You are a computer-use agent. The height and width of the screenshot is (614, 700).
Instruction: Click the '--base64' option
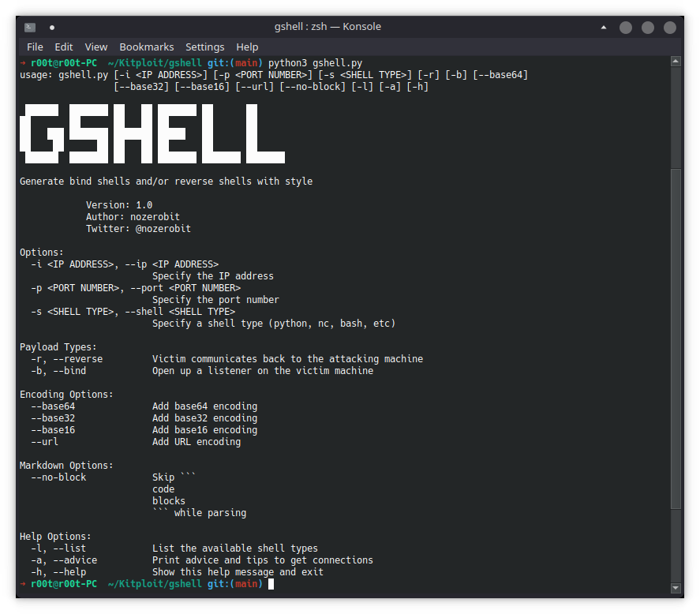tap(53, 406)
